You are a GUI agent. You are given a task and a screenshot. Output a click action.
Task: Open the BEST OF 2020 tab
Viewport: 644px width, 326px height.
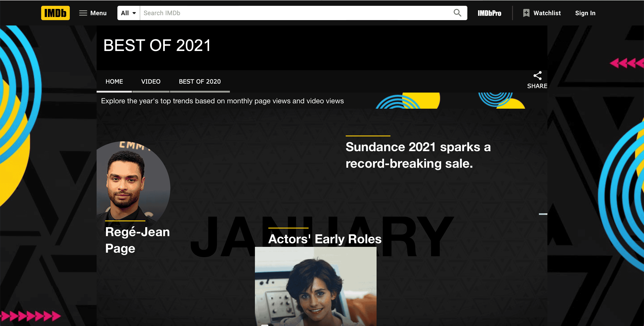click(x=200, y=81)
